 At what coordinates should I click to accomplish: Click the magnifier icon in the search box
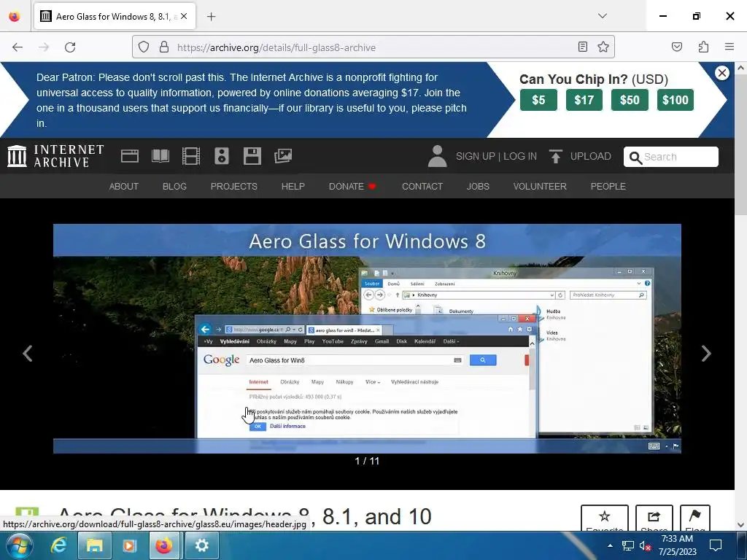(x=635, y=157)
